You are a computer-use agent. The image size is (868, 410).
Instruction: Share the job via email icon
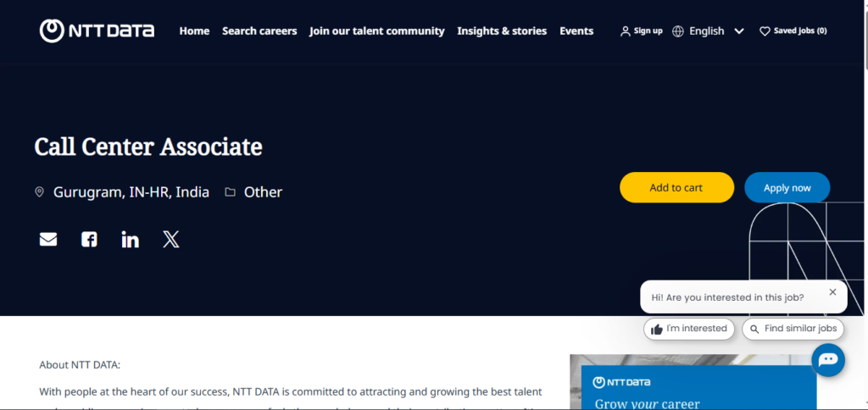[48, 239]
